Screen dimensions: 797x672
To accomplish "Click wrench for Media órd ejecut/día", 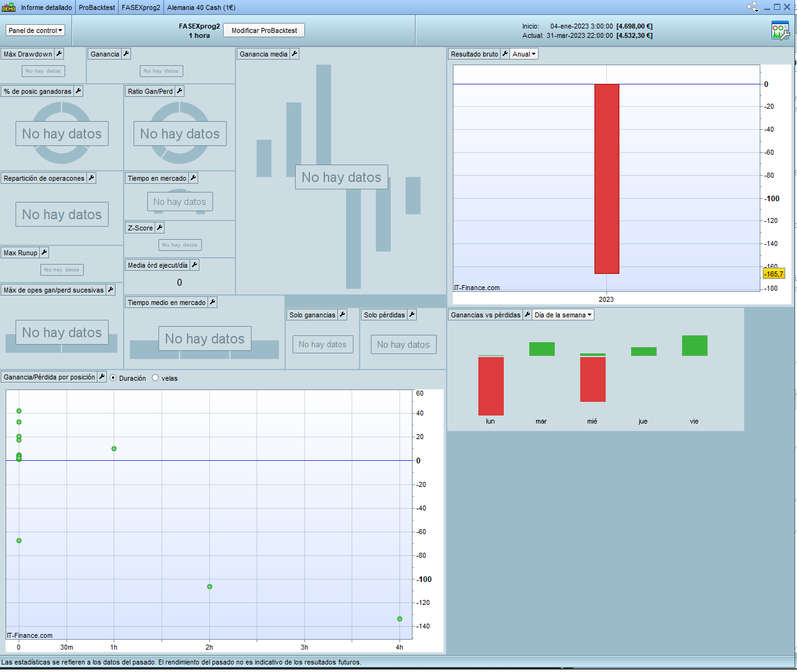I will pyautogui.click(x=194, y=265).
